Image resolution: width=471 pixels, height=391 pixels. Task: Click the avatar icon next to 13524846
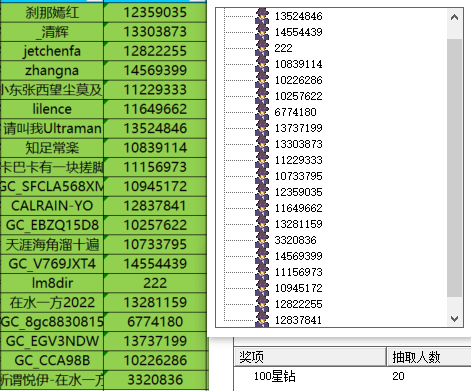click(x=262, y=16)
